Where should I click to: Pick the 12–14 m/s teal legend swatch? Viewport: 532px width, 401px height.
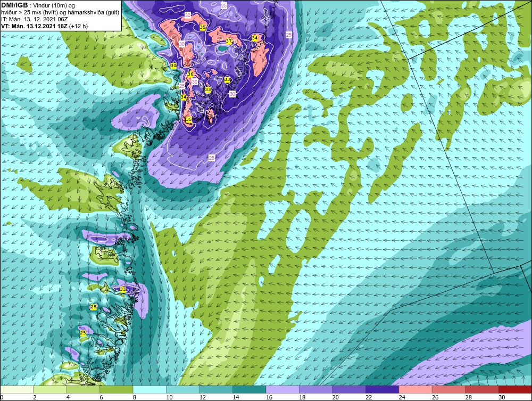point(216,389)
